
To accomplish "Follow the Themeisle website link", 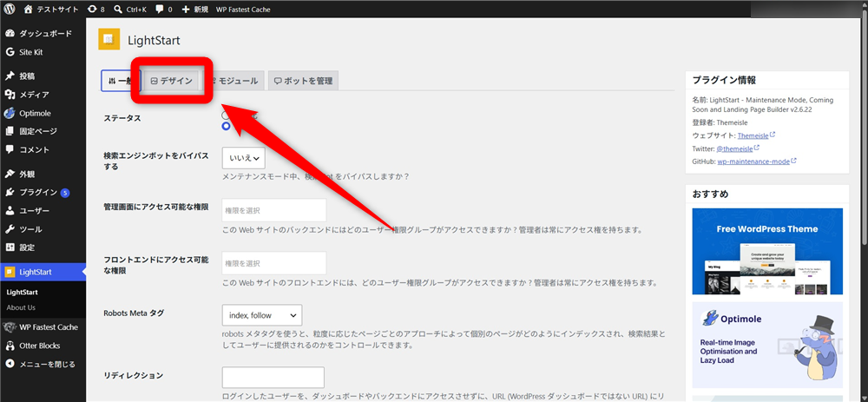I will tap(753, 135).
